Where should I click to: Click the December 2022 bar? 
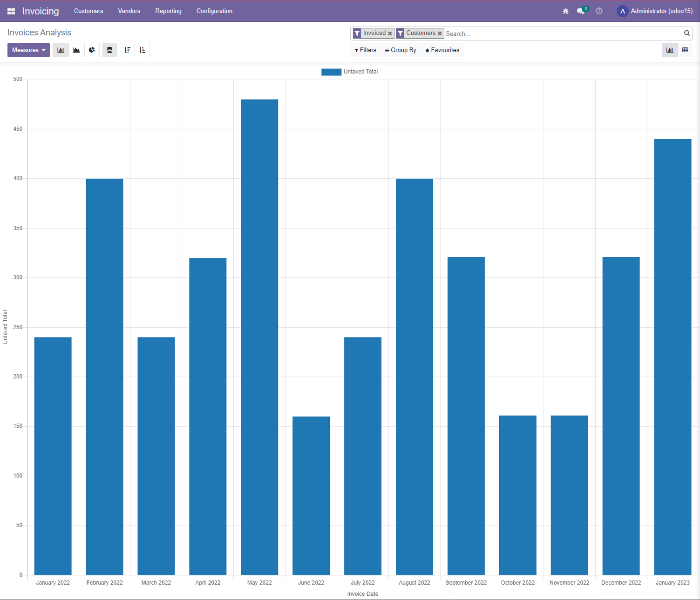click(x=621, y=416)
